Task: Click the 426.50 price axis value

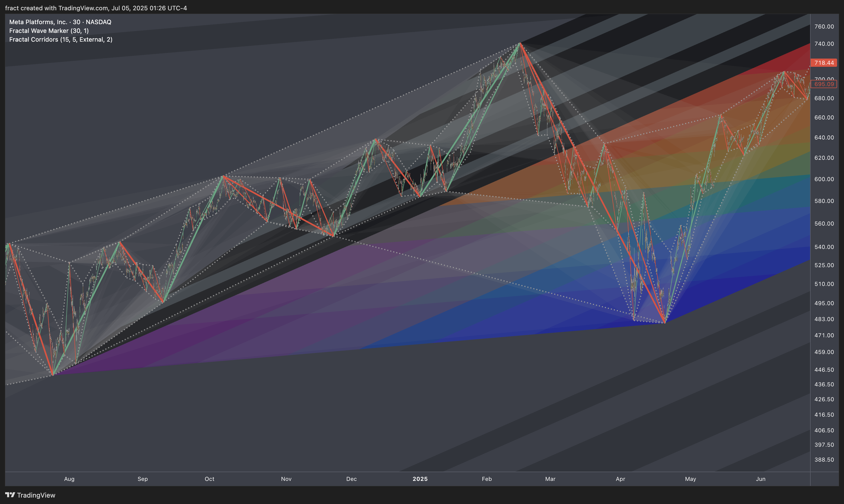Action: click(824, 399)
